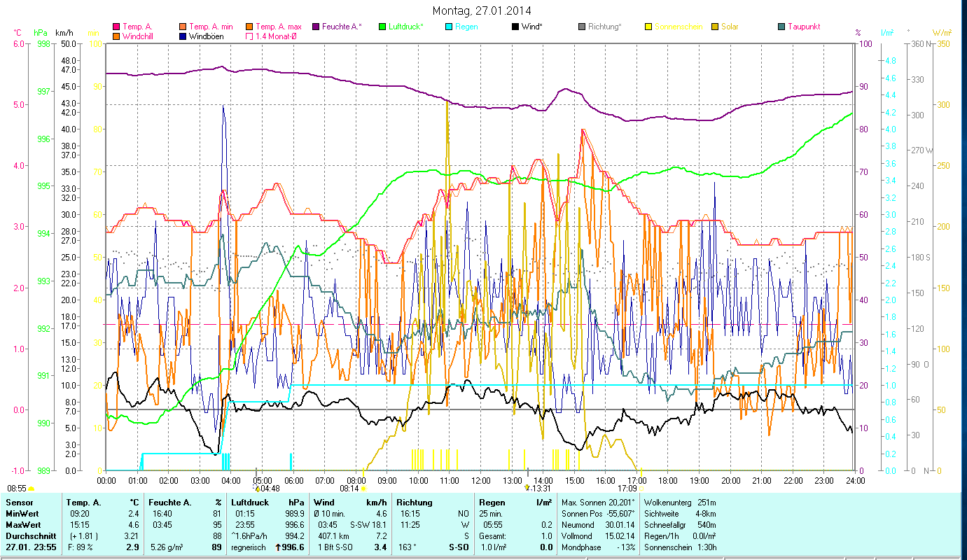
Task: Select the Schneefallgr 540m entry
Action: tap(680, 525)
